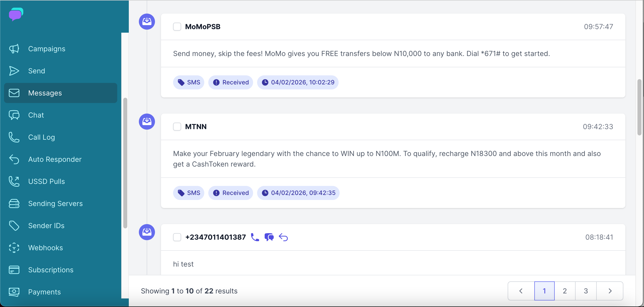The height and width of the screenshot is (307, 644).
Task: Open chat bubble icon beside +2347011401387
Action: pyautogui.click(x=269, y=237)
